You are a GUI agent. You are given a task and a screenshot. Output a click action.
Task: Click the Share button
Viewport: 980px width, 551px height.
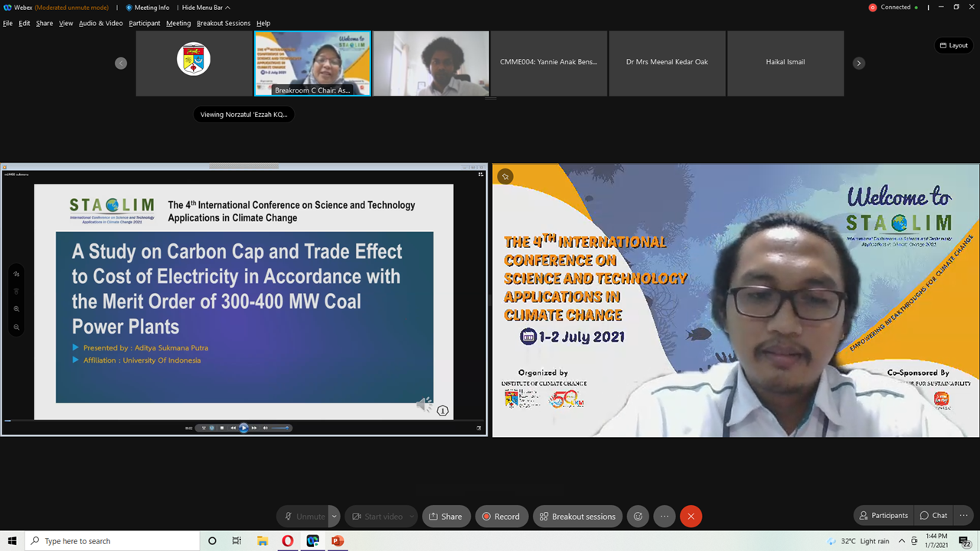pyautogui.click(x=445, y=517)
